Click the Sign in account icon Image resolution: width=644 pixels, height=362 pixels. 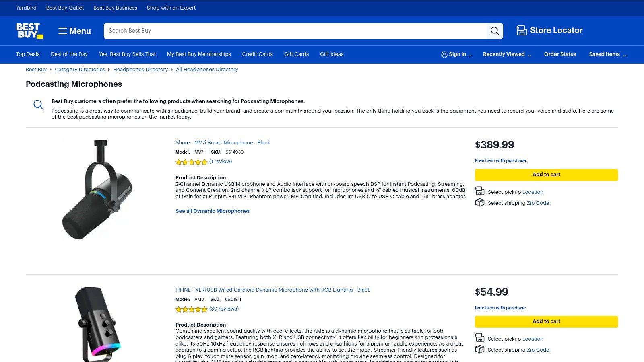[x=444, y=54]
